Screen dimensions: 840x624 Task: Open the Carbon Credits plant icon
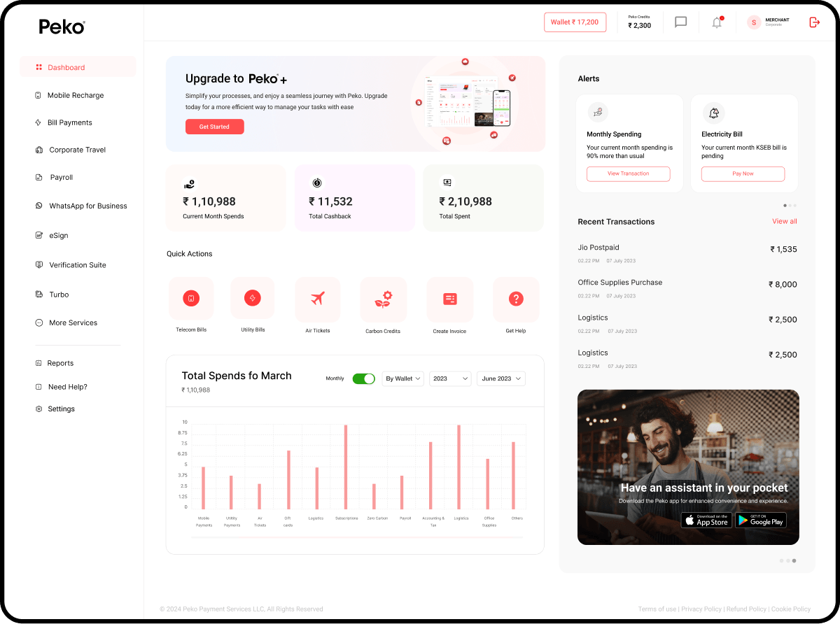tap(383, 299)
